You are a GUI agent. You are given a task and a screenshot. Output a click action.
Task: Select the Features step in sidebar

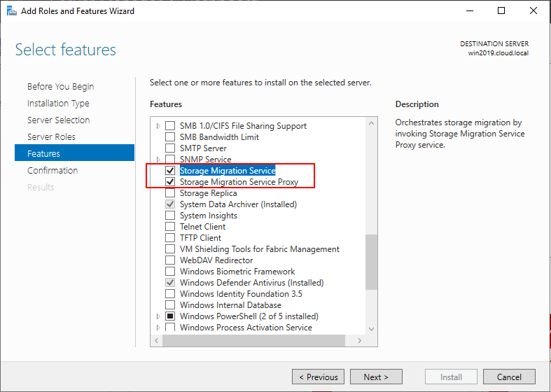74,153
